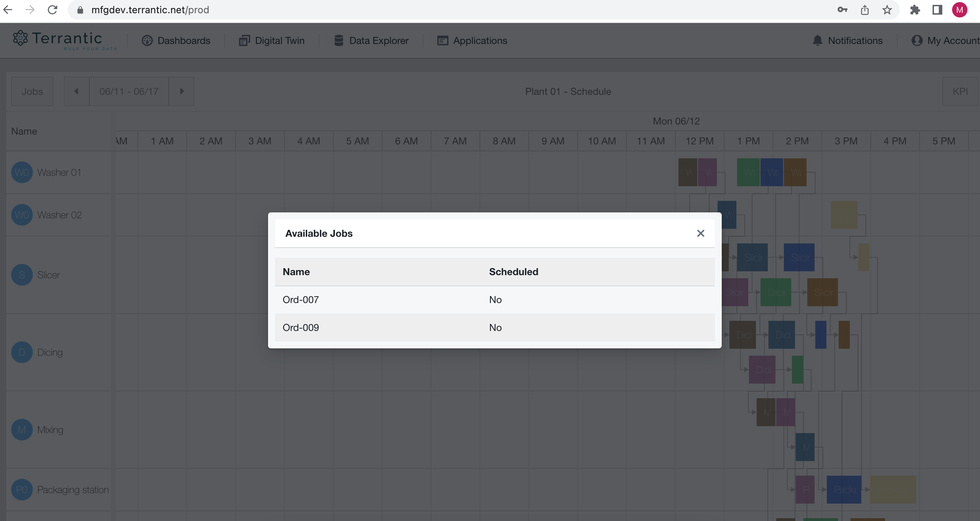Go back in browser history

click(8, 10)
